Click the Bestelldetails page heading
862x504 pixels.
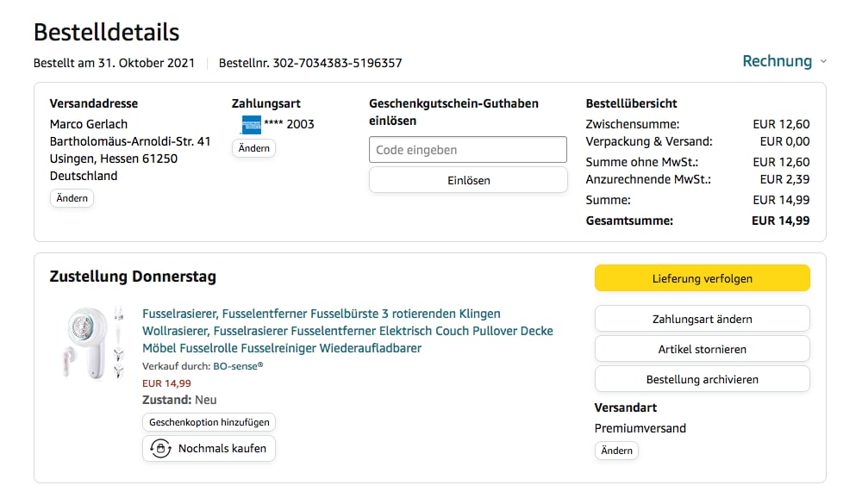coord(106,32)
